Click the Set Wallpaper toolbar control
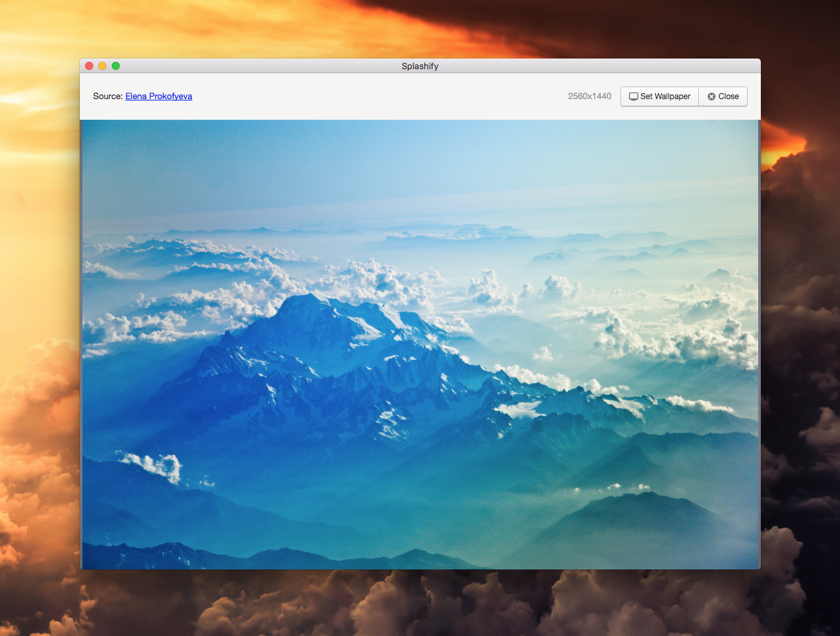 pos(659,96)
